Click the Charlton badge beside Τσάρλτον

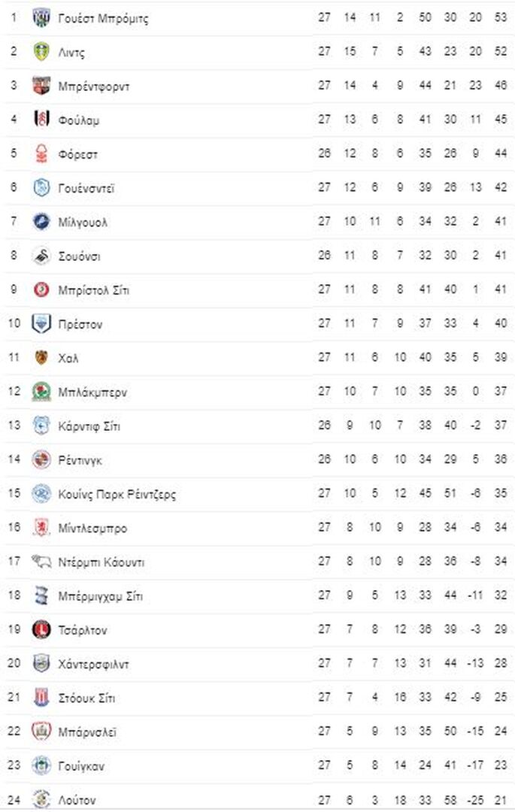tap(41, 630)
